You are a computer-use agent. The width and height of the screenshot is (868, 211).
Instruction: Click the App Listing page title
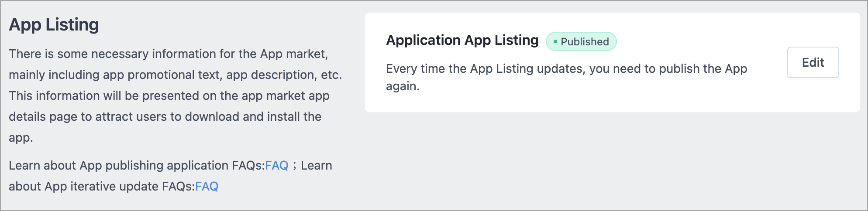(54, 25)
